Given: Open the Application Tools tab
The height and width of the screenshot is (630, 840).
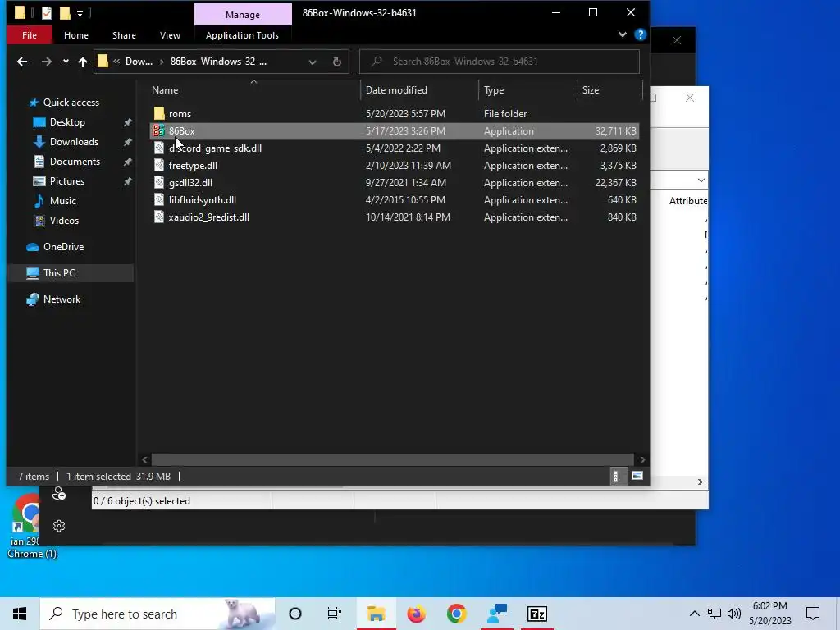Looking at the screenshot, I should [242, 35].
